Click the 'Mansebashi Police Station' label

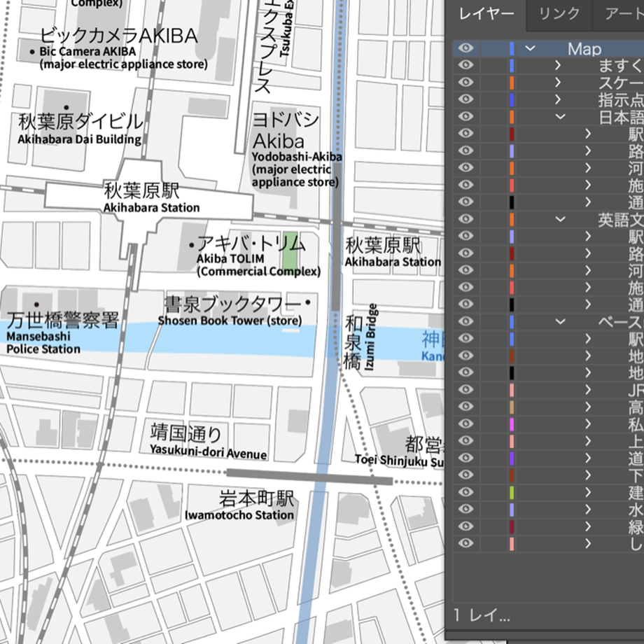coord(43,342)
